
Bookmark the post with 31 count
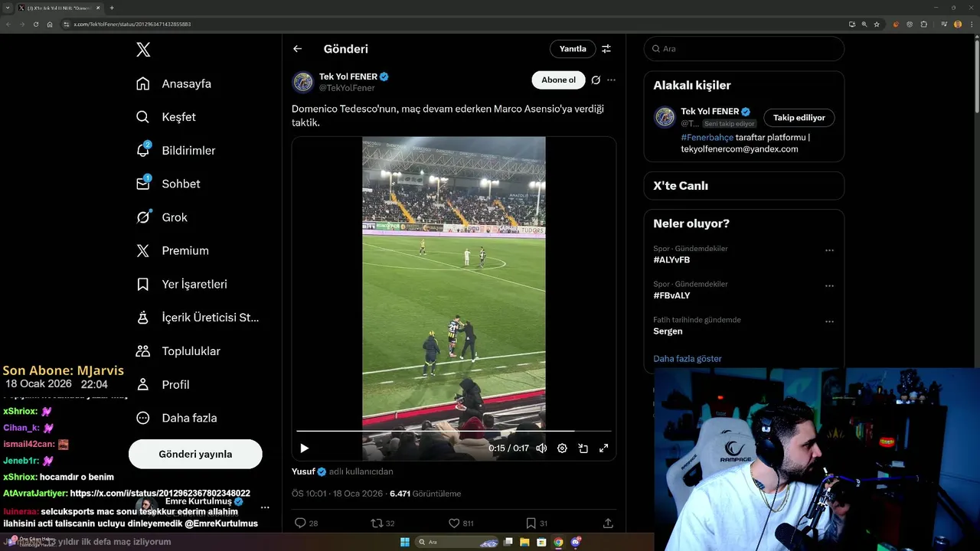coord(537,523)
